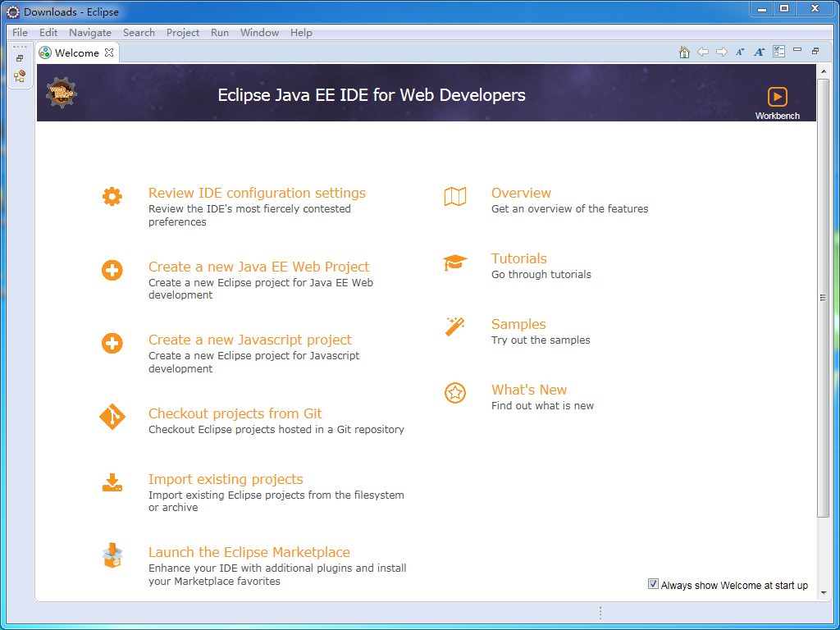Viewport: 840px width, 630px height.
Task: Click the plus icon beside Javascript project
Action: [x=112, y=344]
